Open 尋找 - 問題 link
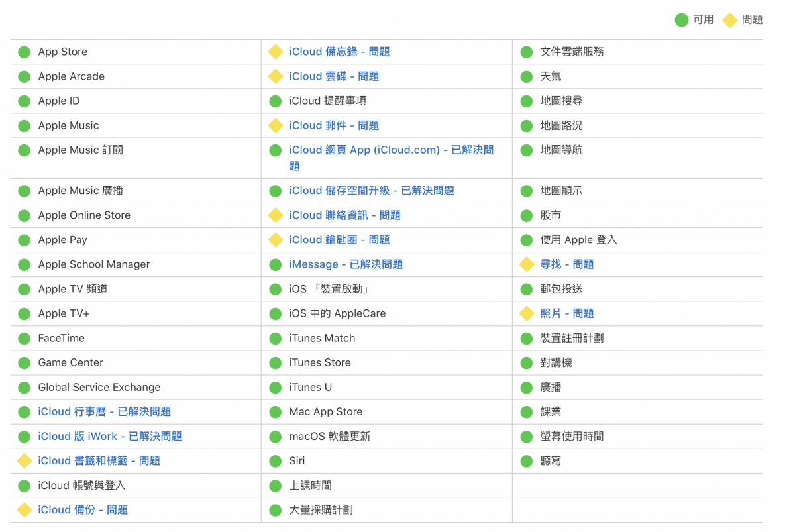This screenshot has width=795, height=532. point(567,264)
